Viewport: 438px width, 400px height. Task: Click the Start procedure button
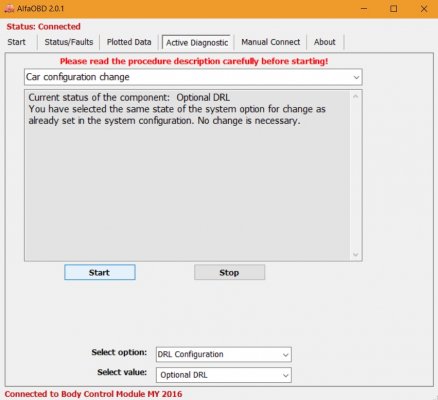coord(100,272)
